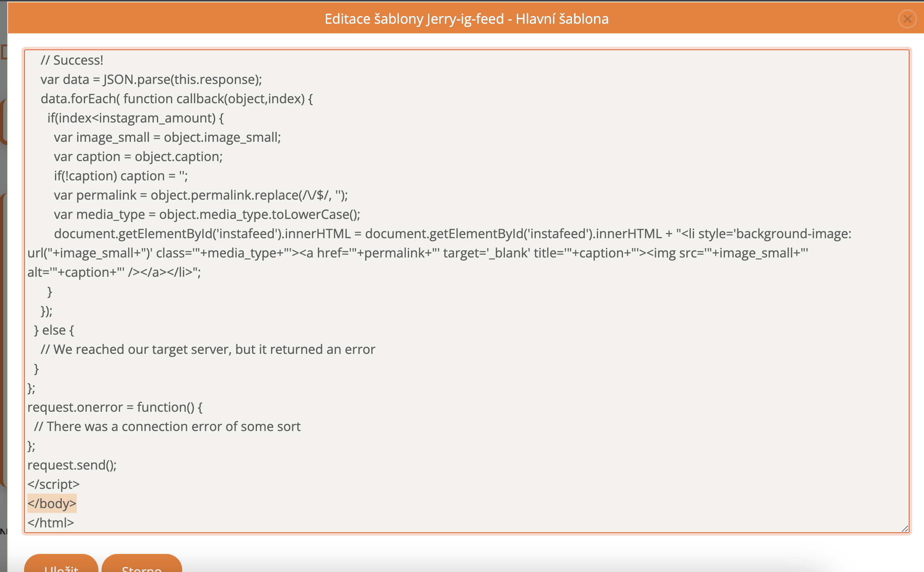Click the 'var image_small' declaration line
The width and height of the screenshot is (924, 572).
pos(167,137)
